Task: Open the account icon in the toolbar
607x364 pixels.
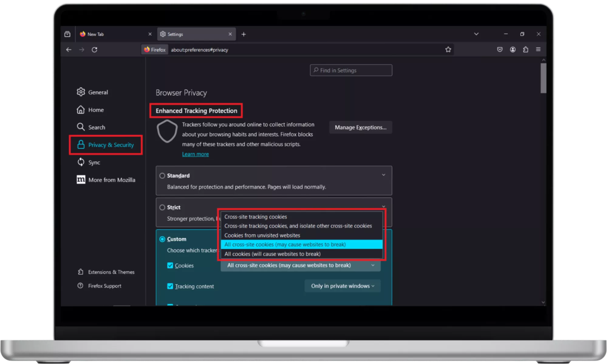Action: point(513,49)
